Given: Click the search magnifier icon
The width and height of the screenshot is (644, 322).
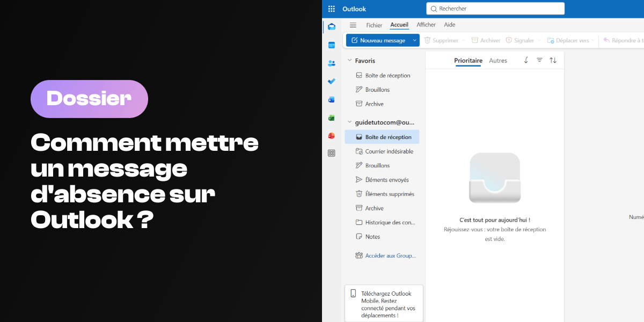Looking at the screenshot, I should (434, 9).
